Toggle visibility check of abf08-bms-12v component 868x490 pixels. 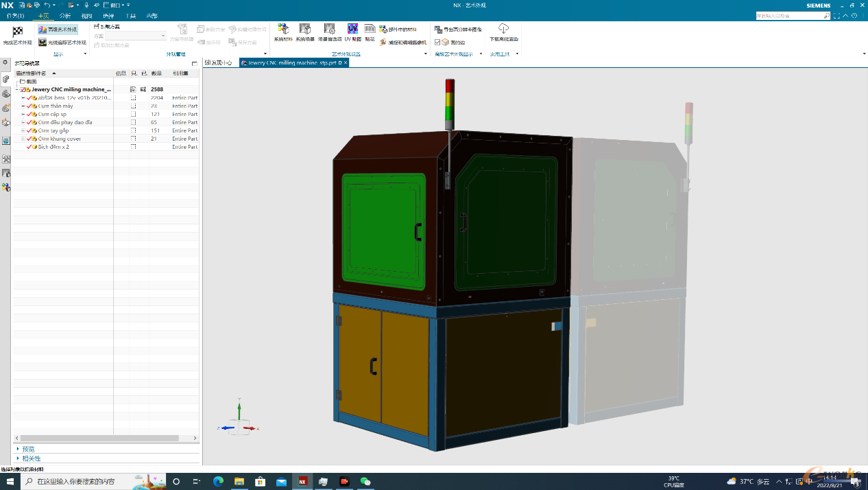coord(29,97)
